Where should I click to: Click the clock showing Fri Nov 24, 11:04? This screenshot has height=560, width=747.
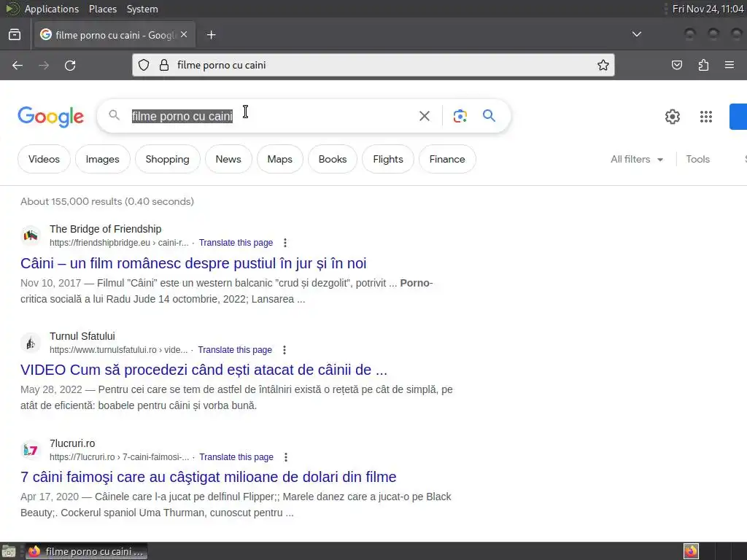708,9
